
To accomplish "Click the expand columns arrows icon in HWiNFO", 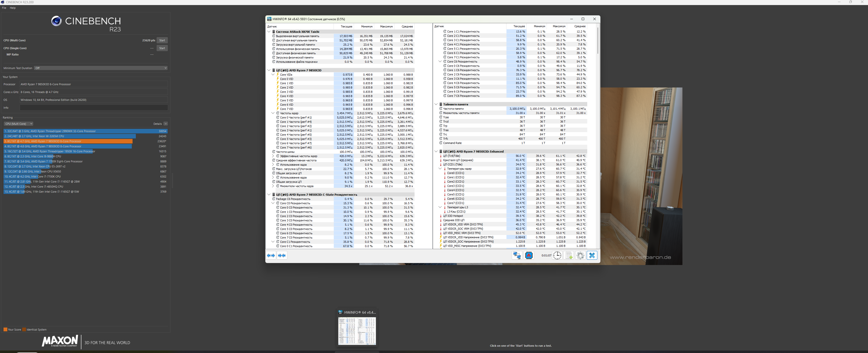I will click(271, 255).
